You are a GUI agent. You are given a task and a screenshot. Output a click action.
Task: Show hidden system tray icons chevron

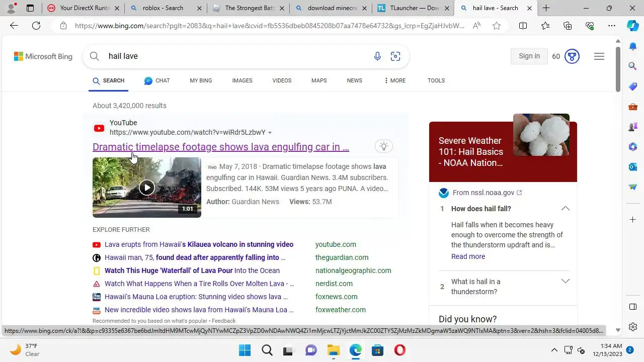[x=554, y=350]
